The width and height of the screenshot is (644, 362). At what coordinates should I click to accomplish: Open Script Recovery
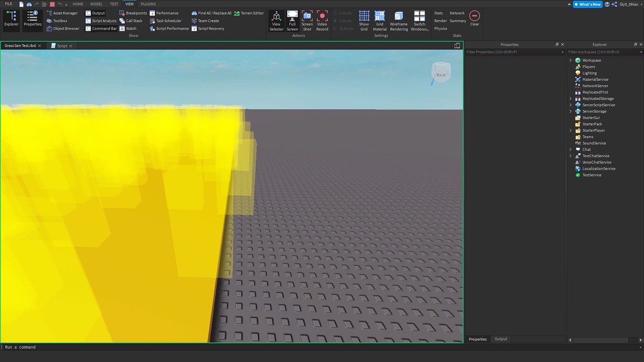(208, 28)
